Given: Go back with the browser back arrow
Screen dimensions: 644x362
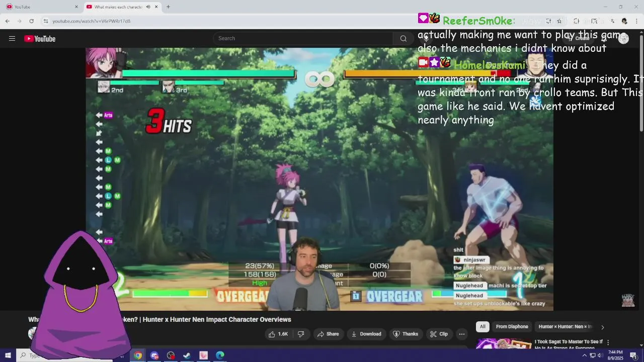Looking at the screenshot, I should point(8,21).
